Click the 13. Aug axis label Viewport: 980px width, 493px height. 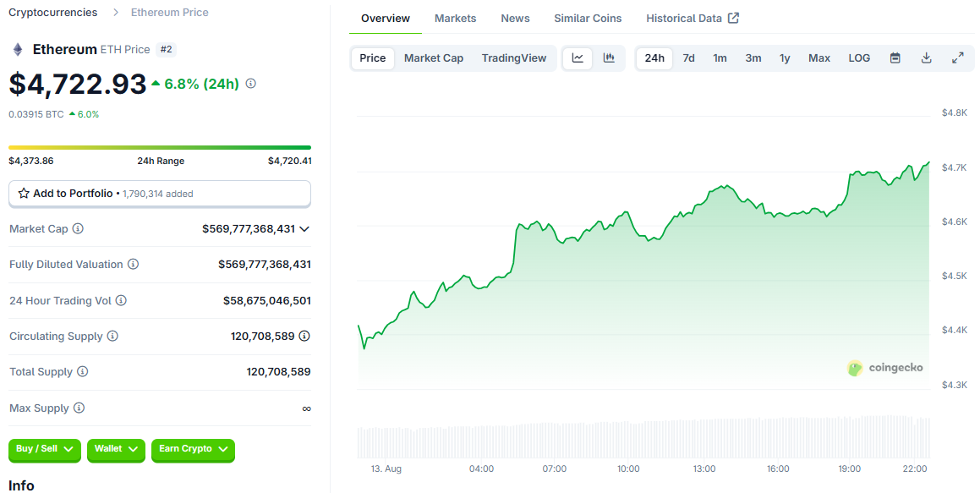(386, 468)
